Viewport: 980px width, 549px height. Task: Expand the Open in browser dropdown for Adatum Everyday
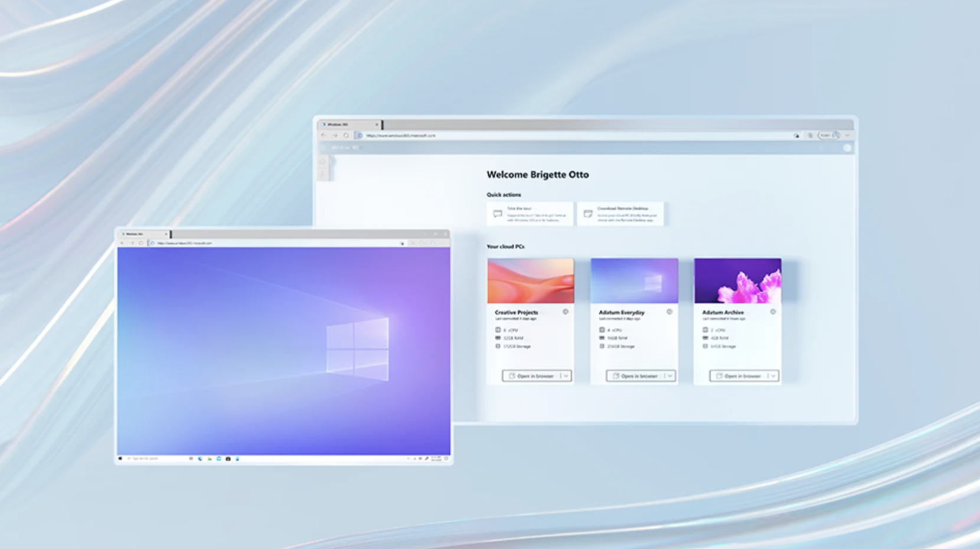tap(670, 376)
